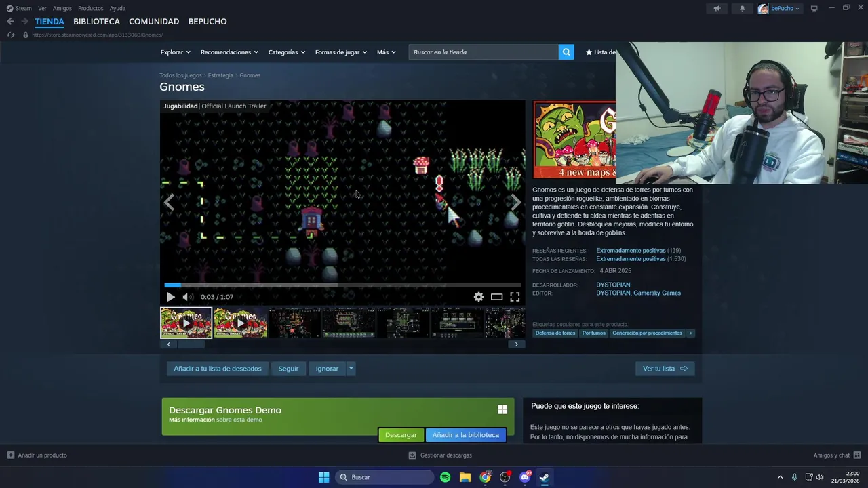868x488 pixels.
Task: Open Todos los juegos breadcrumb
Action: (x=180, y=75)
